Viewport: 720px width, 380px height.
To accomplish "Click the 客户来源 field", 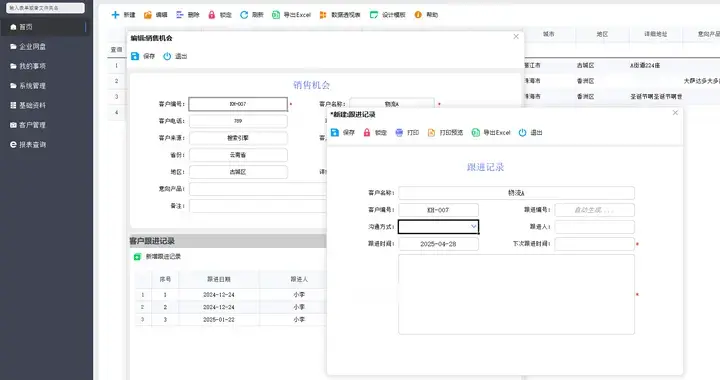I will 238,138.
